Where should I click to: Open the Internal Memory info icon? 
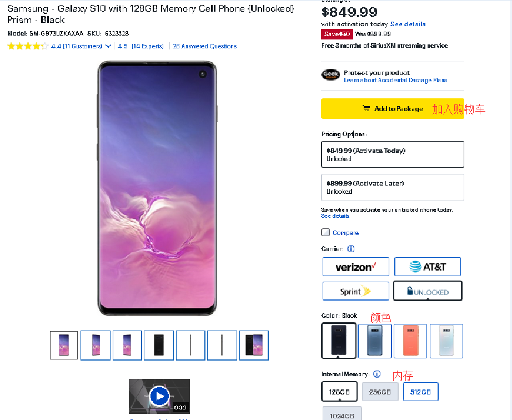377,374
